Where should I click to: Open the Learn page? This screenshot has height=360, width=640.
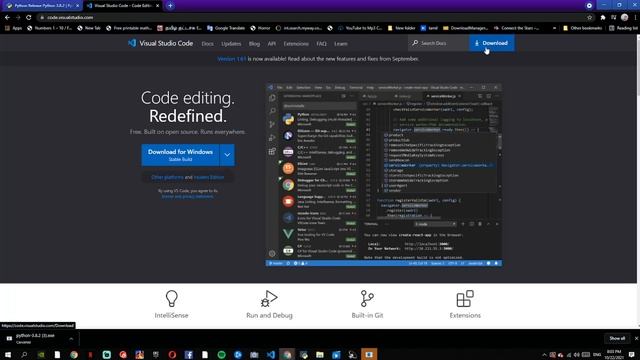point(340,44)
